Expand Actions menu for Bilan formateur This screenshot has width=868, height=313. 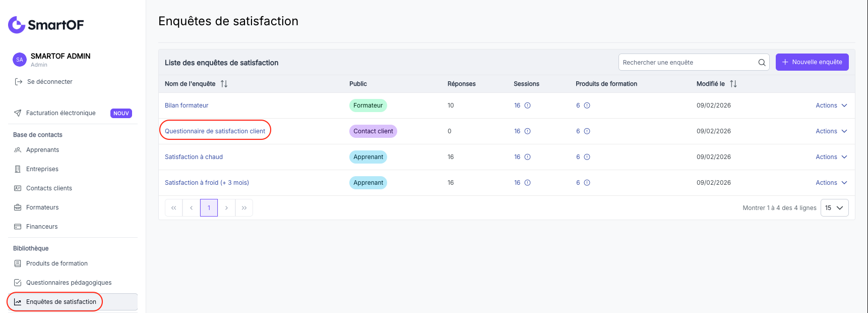pos(831,106)
